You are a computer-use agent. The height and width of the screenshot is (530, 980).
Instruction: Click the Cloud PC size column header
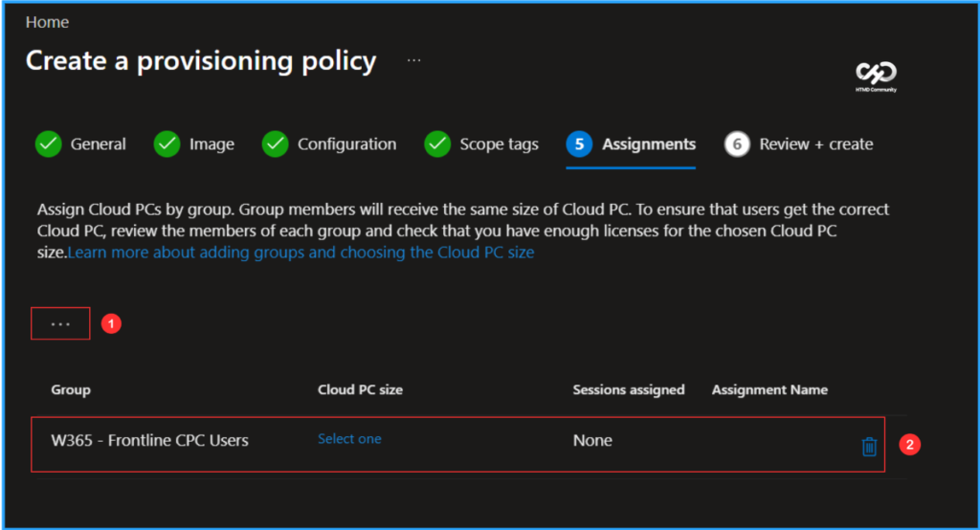[360, 390]
